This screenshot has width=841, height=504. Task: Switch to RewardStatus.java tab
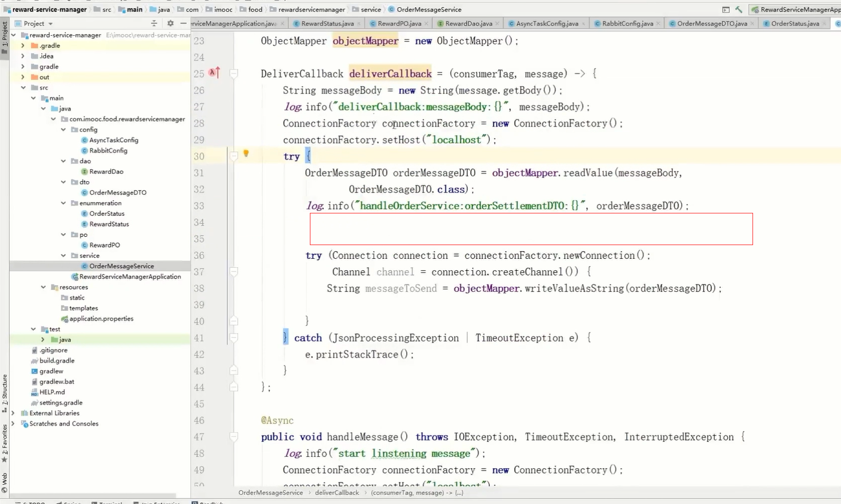(327, 23)
